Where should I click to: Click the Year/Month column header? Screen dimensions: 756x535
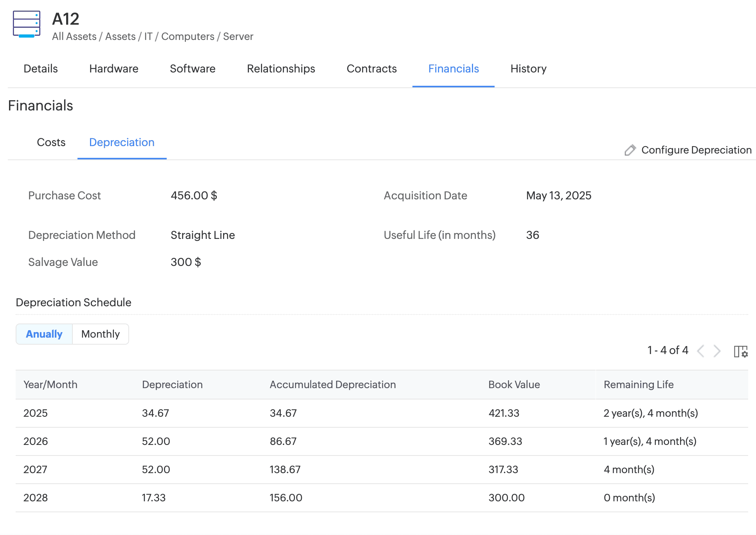click(50, 385)
